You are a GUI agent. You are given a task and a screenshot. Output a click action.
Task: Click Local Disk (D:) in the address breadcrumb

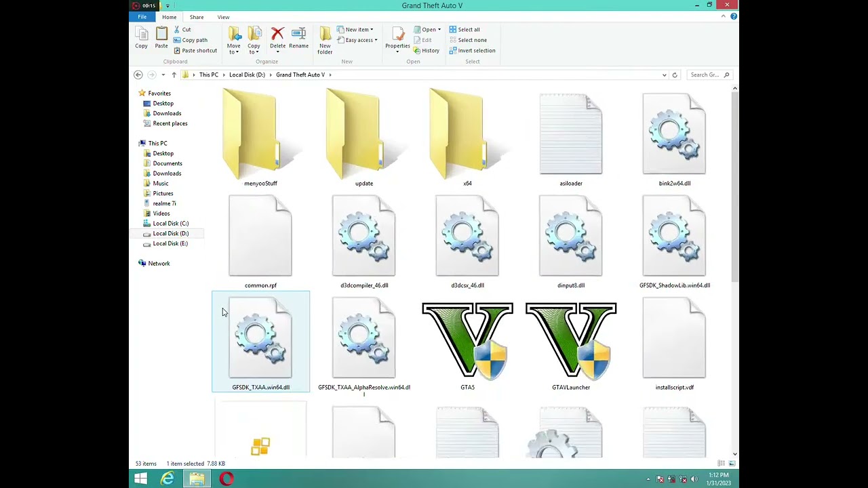click(247, 75)
